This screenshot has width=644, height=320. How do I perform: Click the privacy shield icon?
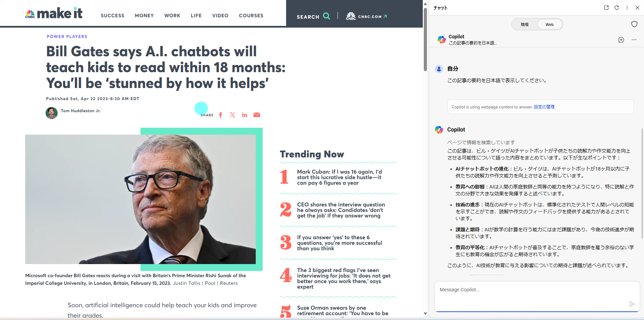tap(634, 24)
